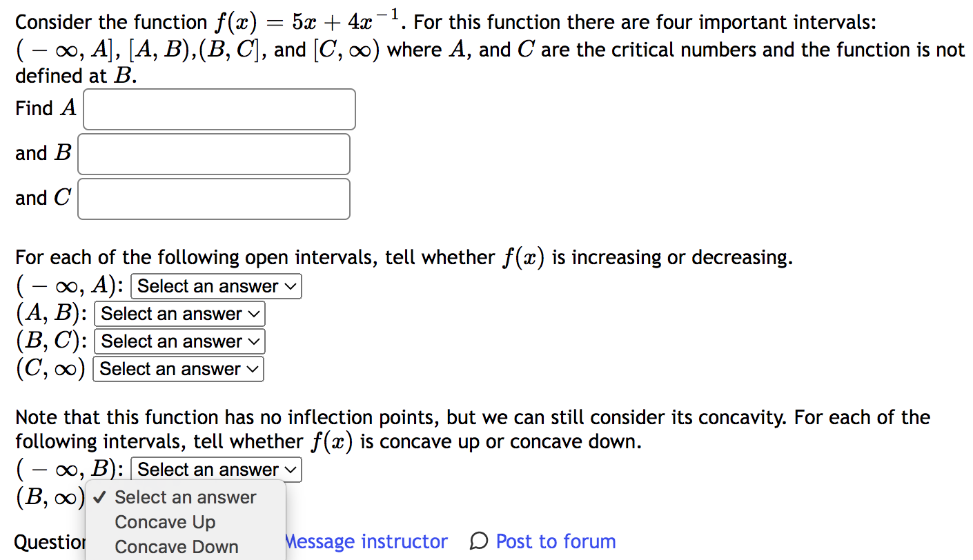Select Concave Down in the open menu
The width and height of the screenshot is (973, 560).
[x=176, y=546]
